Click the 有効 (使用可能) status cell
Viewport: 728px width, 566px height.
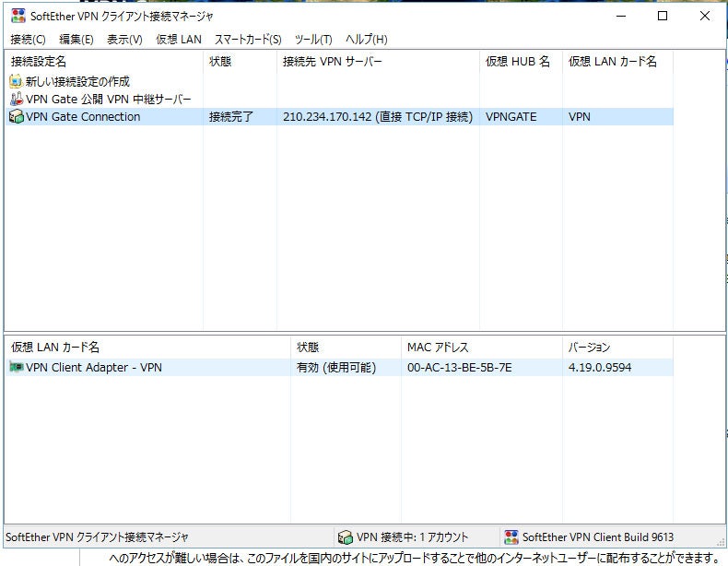click(x=336, y=367)
